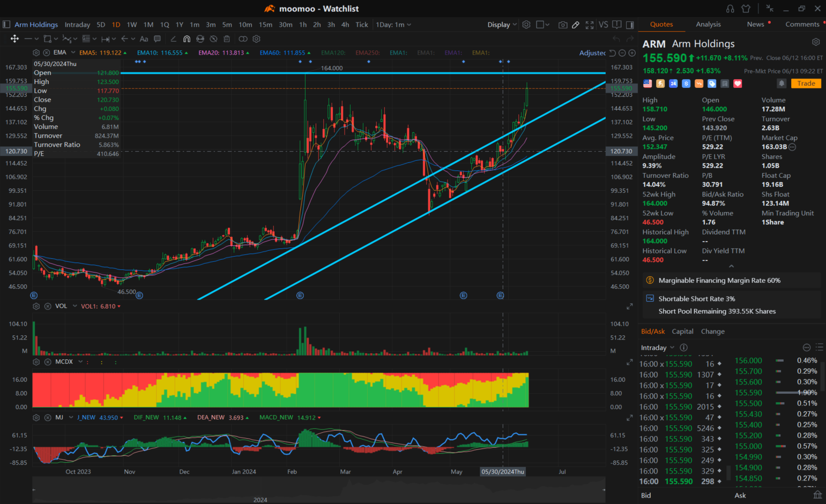Screen dimensions: 826x504
Task: Select the 1W timeframe
Action: click(x=132, y=25)
